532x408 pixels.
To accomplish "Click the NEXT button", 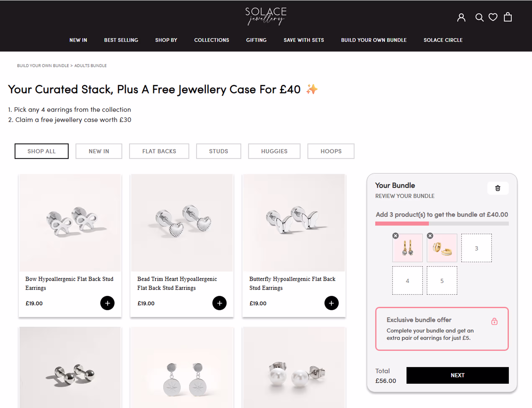I will (x=458, y=375).
